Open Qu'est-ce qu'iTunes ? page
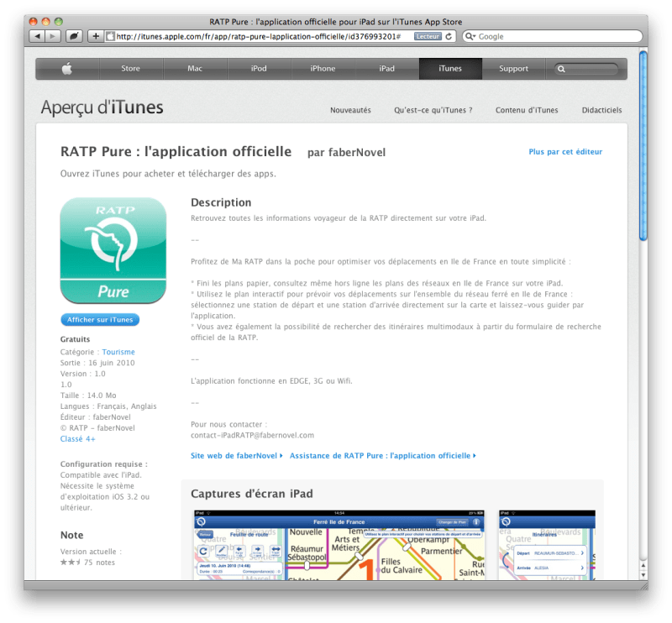The height and width of the screenshot is (623, 672). [433, 110]
